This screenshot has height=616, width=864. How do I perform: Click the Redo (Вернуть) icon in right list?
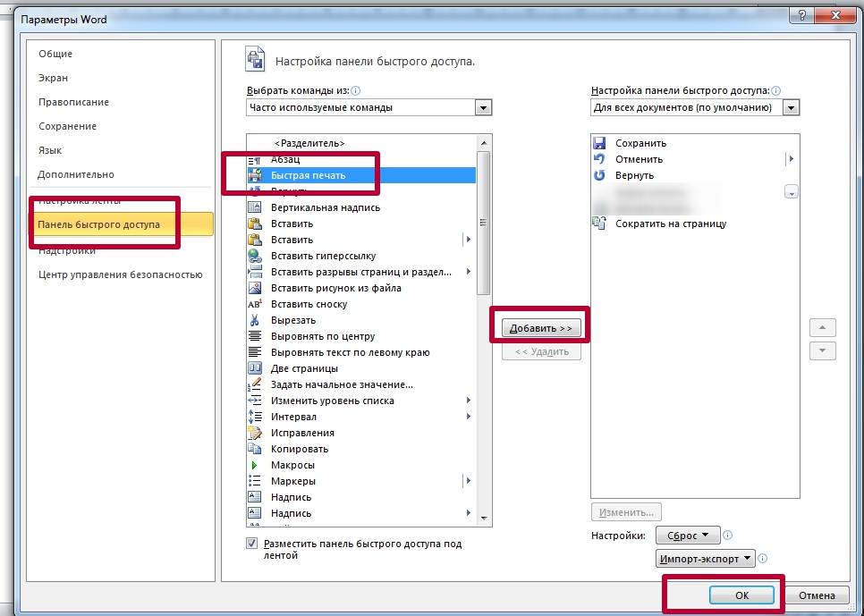599,175
